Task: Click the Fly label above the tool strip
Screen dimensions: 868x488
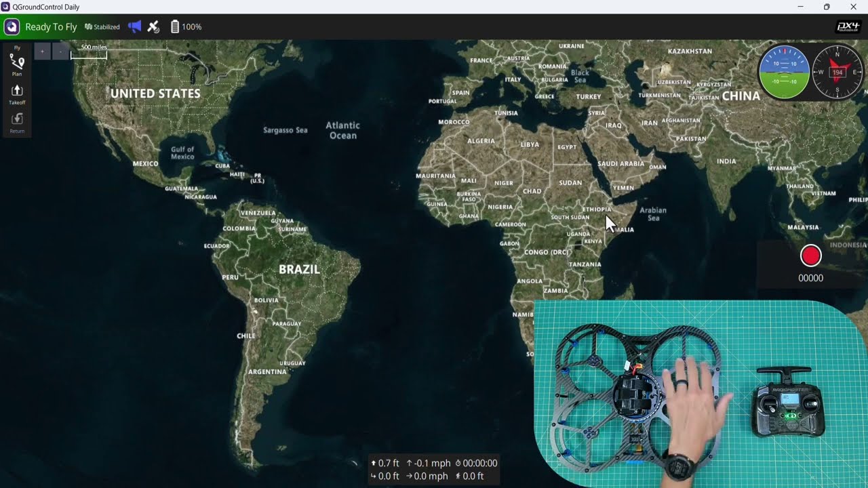Action: tap(17, 48)
